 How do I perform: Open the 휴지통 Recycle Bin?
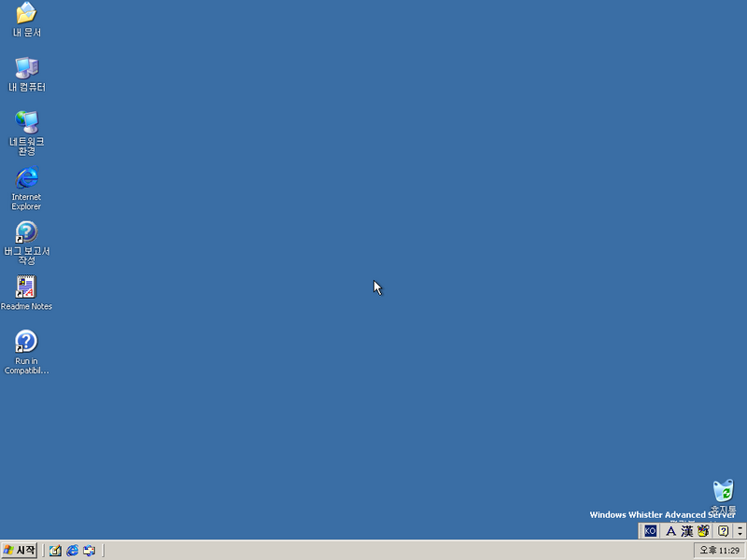pyautogui.click(x=721, y=492)
